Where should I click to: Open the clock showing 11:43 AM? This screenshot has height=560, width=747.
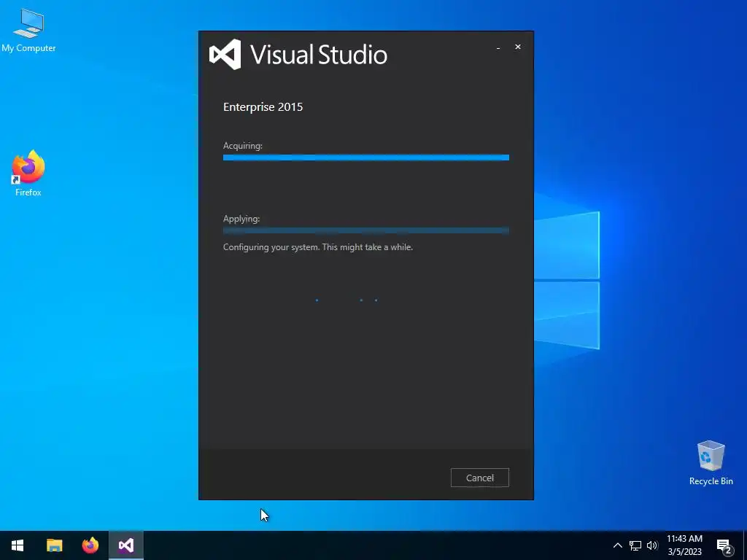[684, 545]
